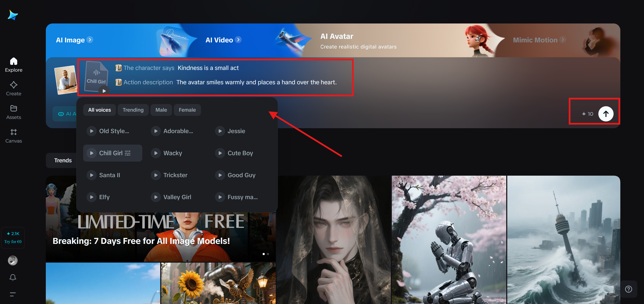Viewport: 644px width, 304px height.
Task: Open the user profile avatar
Action: pyautogui.click(x=13, y=260)
